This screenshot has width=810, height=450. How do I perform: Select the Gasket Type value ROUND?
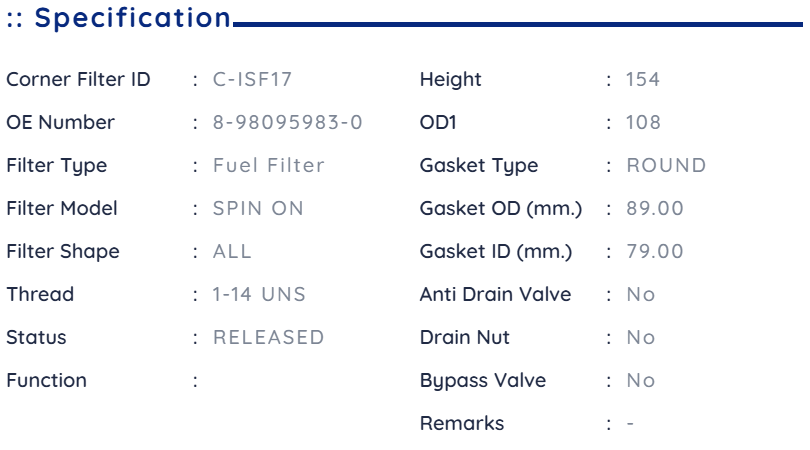point(666,165)
